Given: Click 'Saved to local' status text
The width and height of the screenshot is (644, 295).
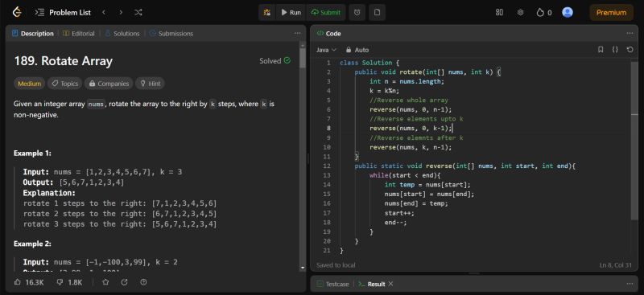Looking at the screenshot, I should [336, 265].
